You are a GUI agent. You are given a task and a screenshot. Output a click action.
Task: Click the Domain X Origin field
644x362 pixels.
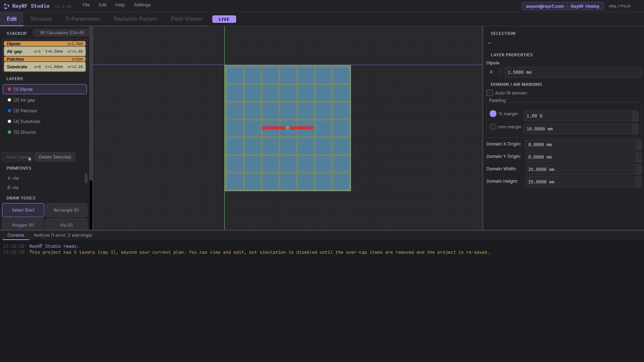tap(581, 144)
